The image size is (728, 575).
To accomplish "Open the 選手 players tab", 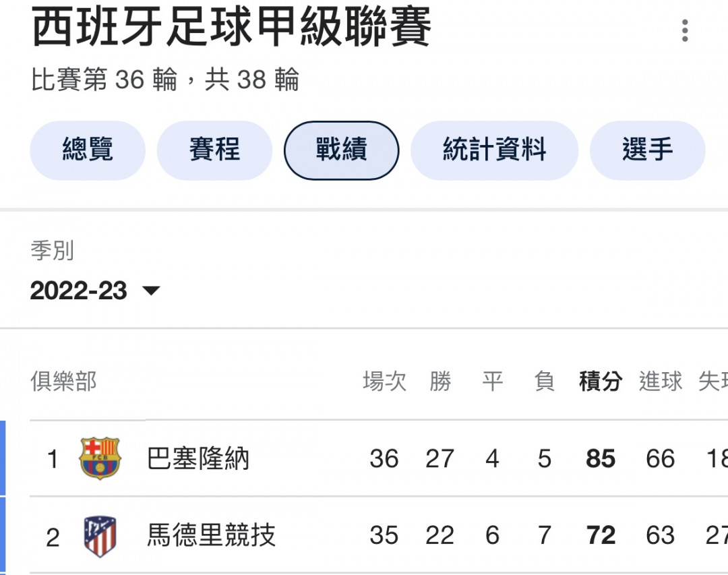I will tap(648, 150).
